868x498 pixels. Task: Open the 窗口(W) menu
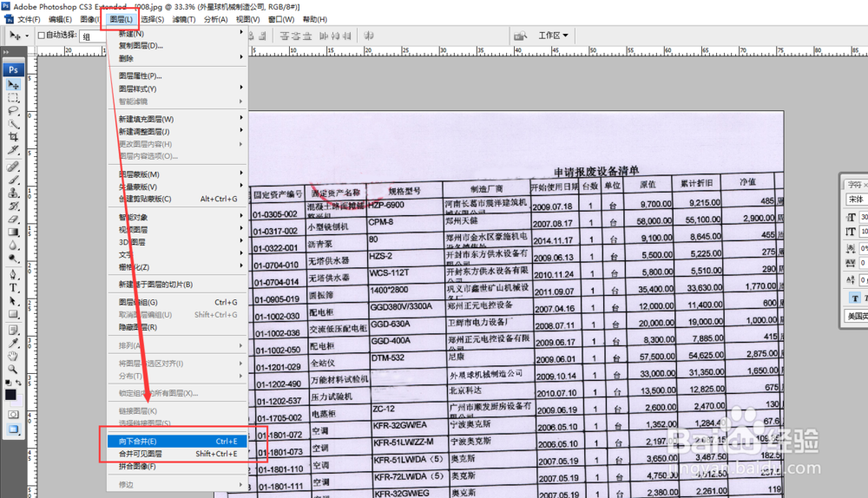(x=281, y=19)
